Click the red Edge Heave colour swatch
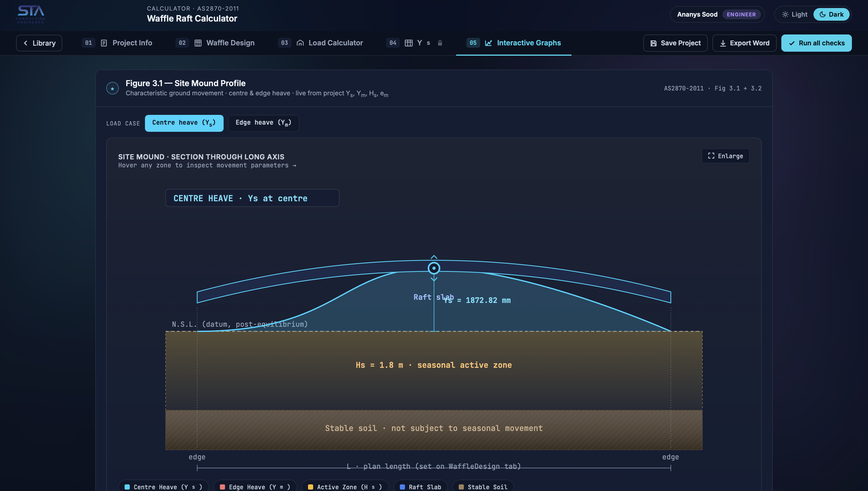 coord(222,487)
